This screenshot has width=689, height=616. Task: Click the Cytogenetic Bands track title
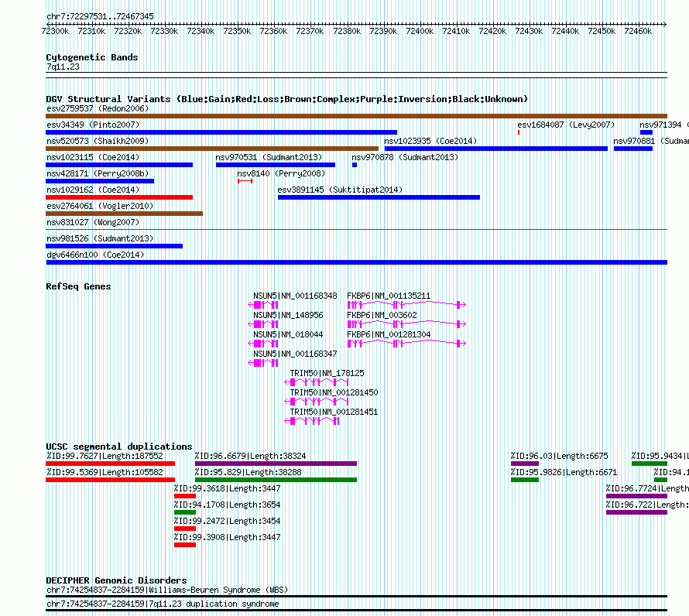click(92, 57)
